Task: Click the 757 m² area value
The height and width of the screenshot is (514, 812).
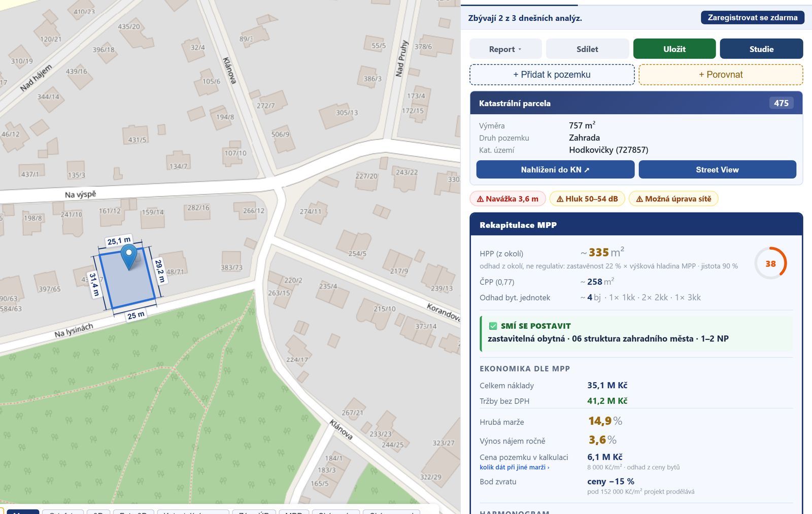Action: [582, 125]
